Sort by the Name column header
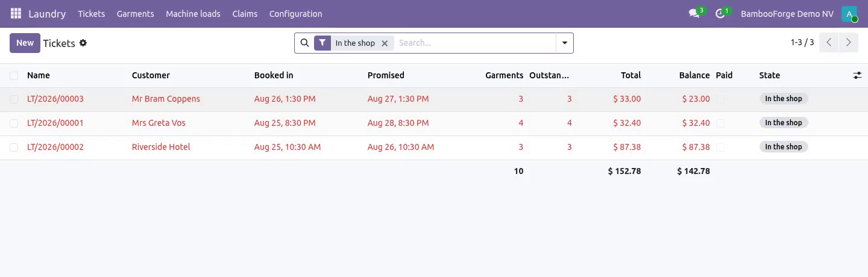The image size is (868, 277). pyautogui.click(x=39, y=75)
